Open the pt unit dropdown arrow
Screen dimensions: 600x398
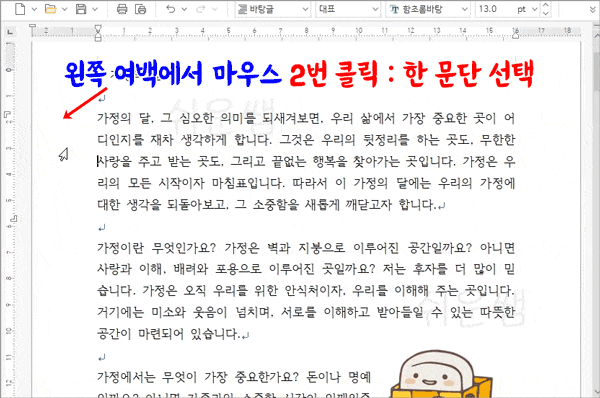[535, 9]
